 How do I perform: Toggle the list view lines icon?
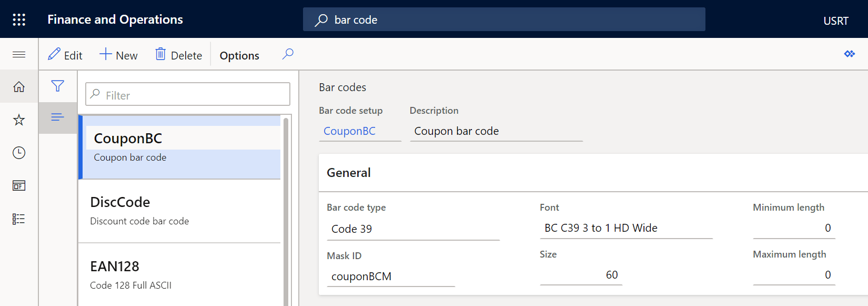(x=58, y=117)
